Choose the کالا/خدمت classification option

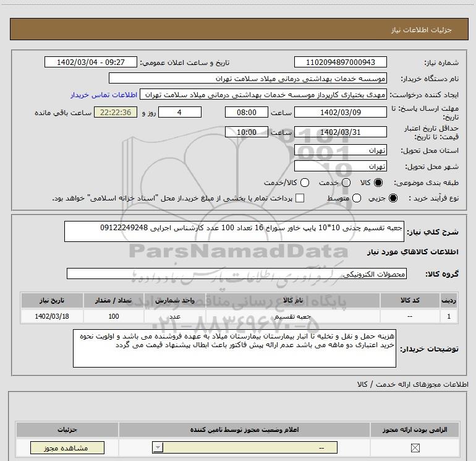click(305, 183)
